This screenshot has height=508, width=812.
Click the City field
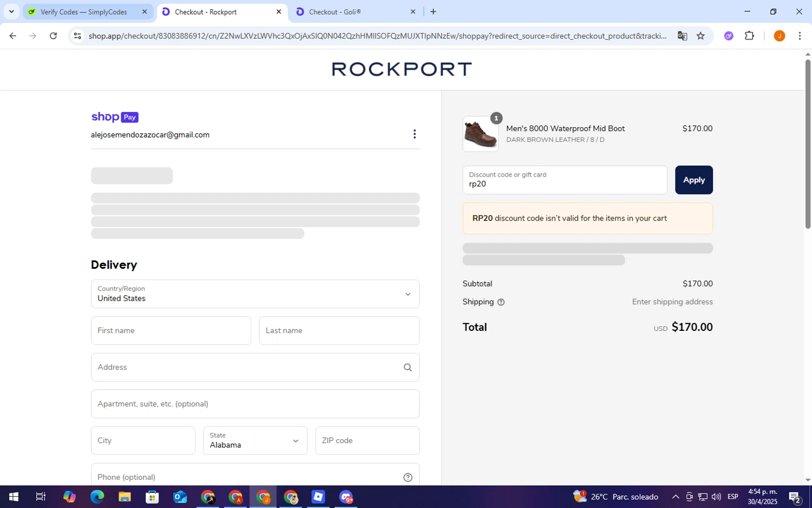click(143, 440)
